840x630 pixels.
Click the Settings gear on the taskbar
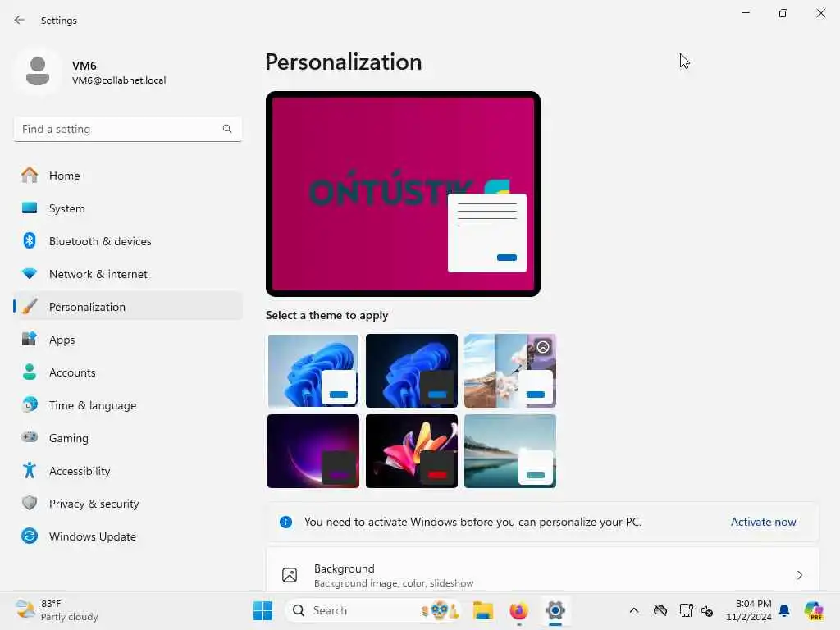point(555,610)
